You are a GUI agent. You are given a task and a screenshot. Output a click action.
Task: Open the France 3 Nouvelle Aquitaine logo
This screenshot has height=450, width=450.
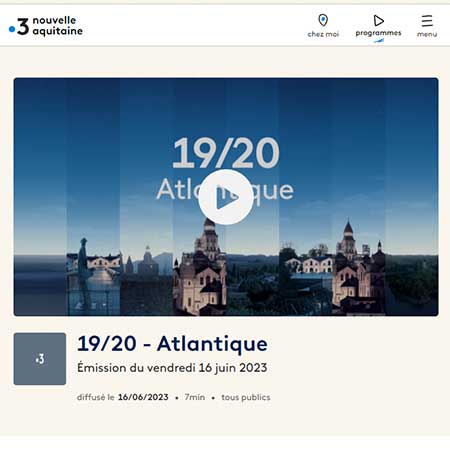46,26
